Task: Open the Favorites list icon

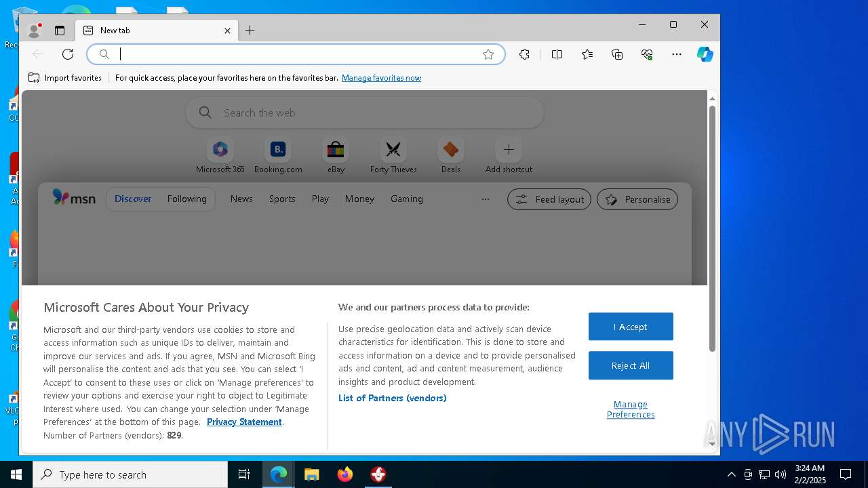Action: pyautogui.click(x=587, y=54)
